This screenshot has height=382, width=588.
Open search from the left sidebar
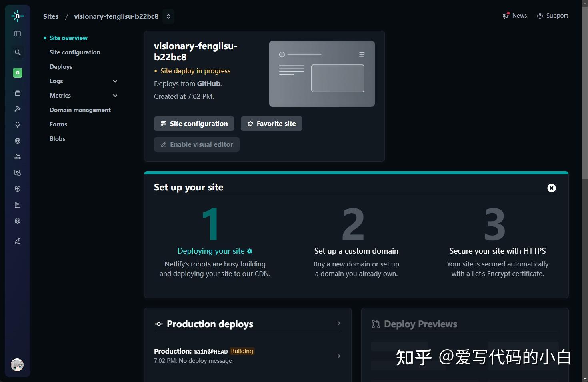[x=17, y=52]
